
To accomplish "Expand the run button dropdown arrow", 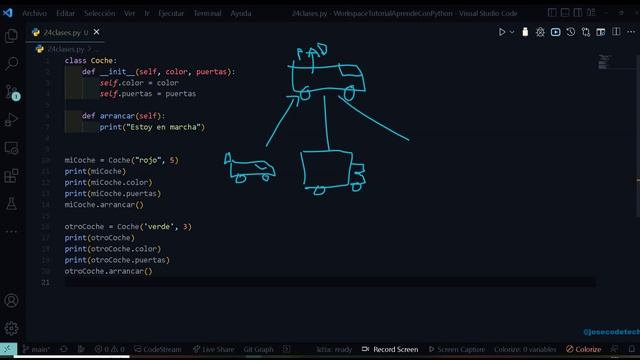I will [512, 32].
